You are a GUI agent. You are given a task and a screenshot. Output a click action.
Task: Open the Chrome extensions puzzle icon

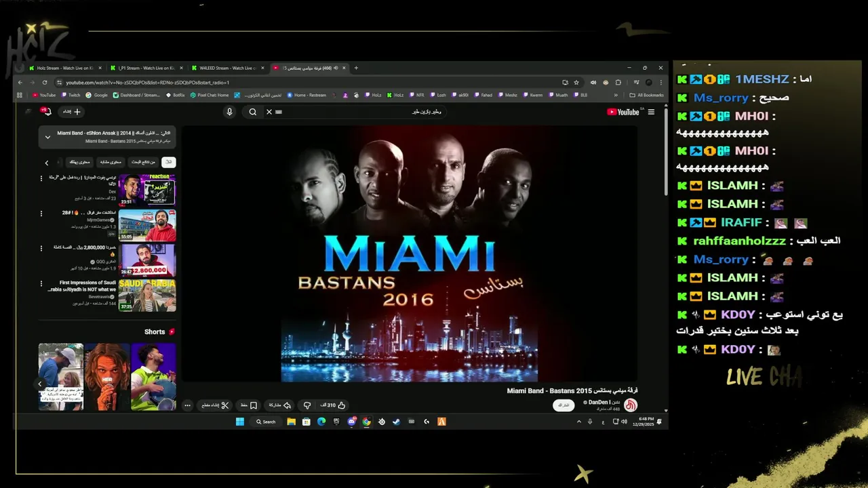coord(618,83)
